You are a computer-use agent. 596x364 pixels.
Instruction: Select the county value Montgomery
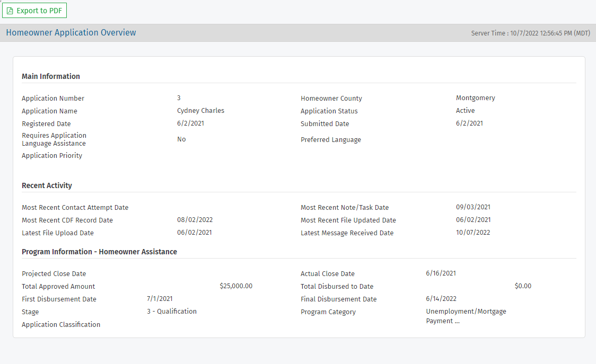tap(476, 98)
